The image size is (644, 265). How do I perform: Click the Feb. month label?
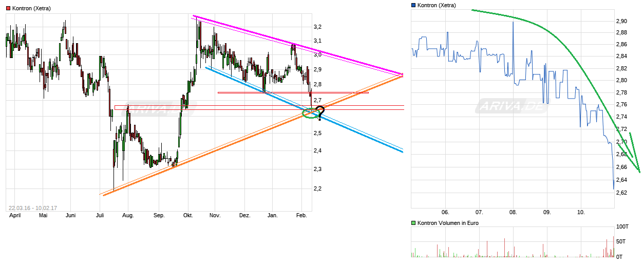pyautogui.click(x=302, y=216)
